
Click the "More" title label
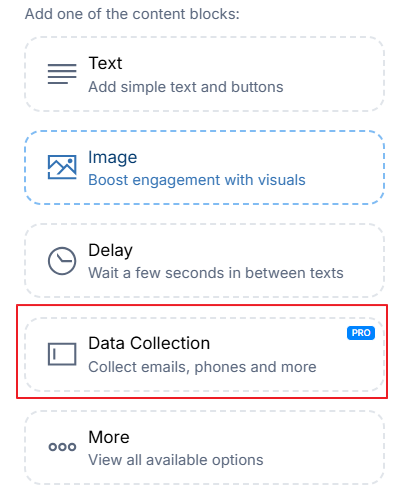(x=109, y=437)
